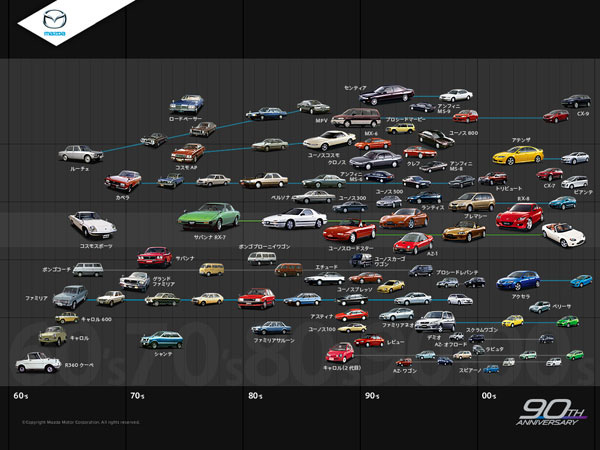Select the cream ユーノスコスモ coupe
The image size is (600, 450).
pyautogui.click(x=329, y=140)
